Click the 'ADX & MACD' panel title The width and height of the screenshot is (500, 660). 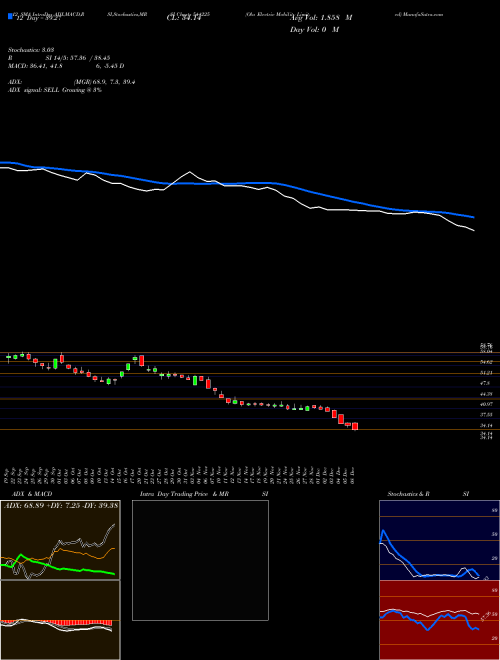(32, 494)
